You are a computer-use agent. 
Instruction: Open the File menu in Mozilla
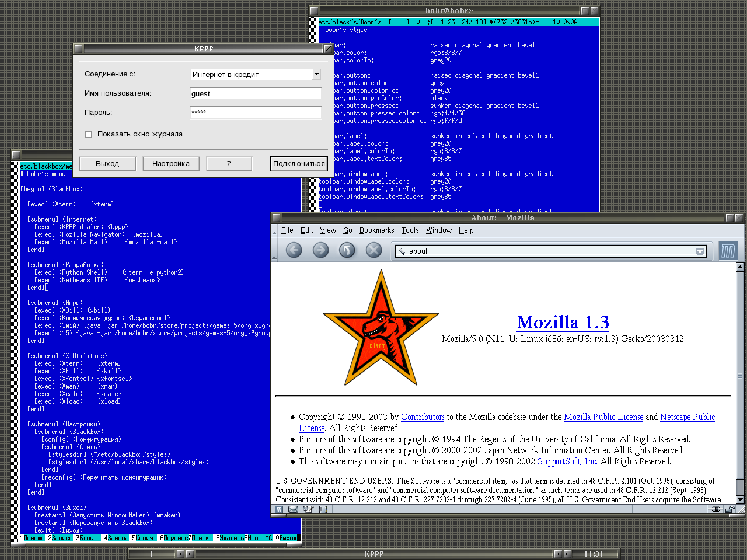click(x=287, y=230)
